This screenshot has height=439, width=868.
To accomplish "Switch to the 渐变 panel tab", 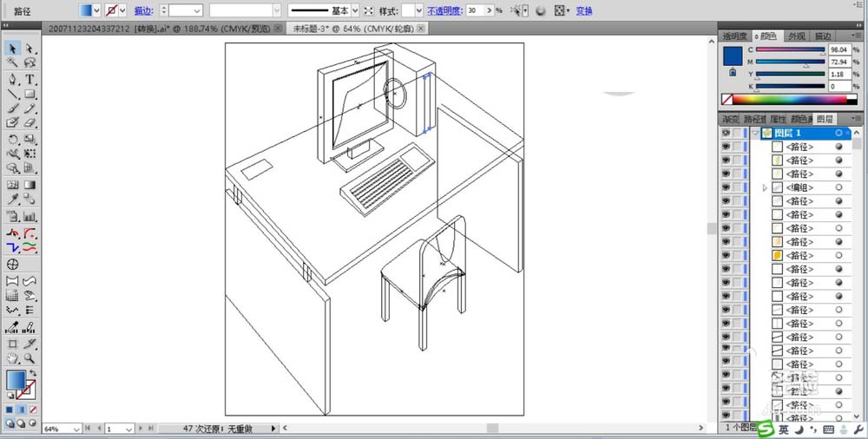I will [x=730, y=119].
